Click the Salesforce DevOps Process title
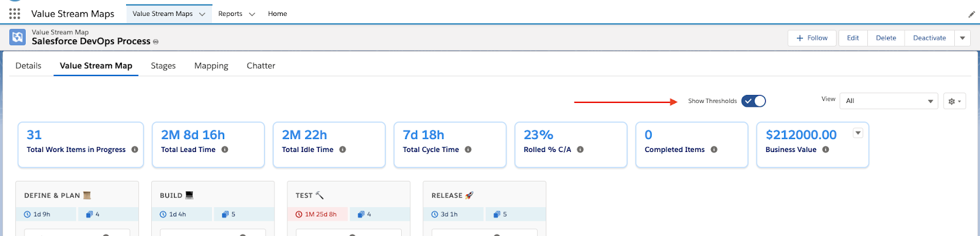This screenshot has height=236, width=980. click(x=91, y=41)
